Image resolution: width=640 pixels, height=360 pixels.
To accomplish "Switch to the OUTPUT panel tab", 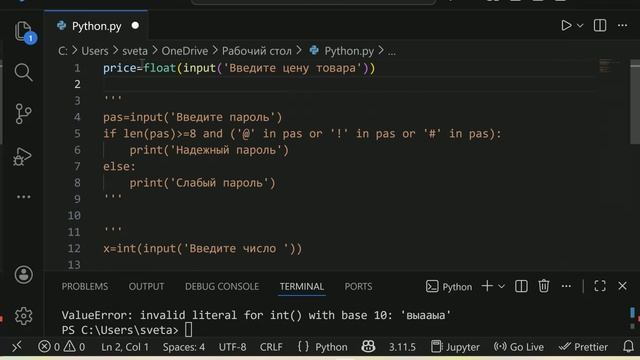I will 146,287.
